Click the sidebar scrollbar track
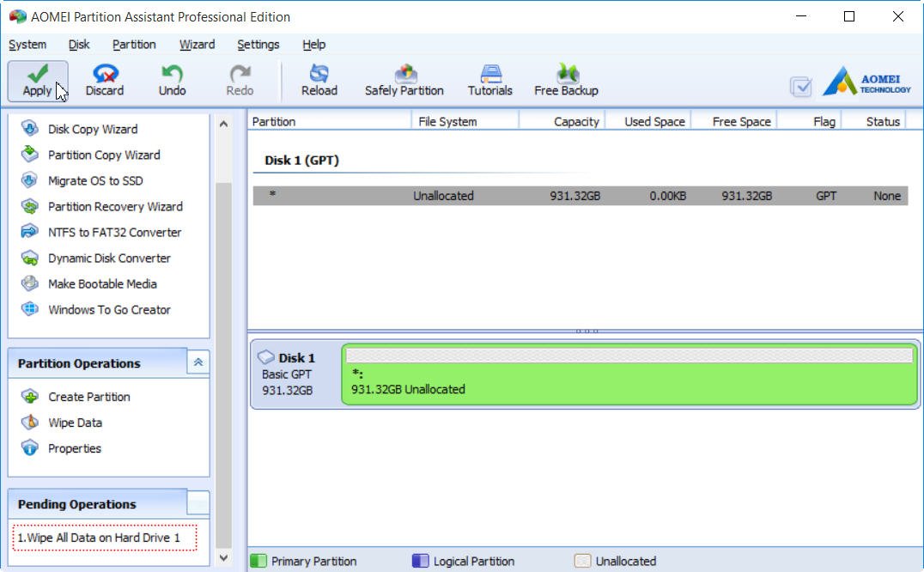 (223, 365)
